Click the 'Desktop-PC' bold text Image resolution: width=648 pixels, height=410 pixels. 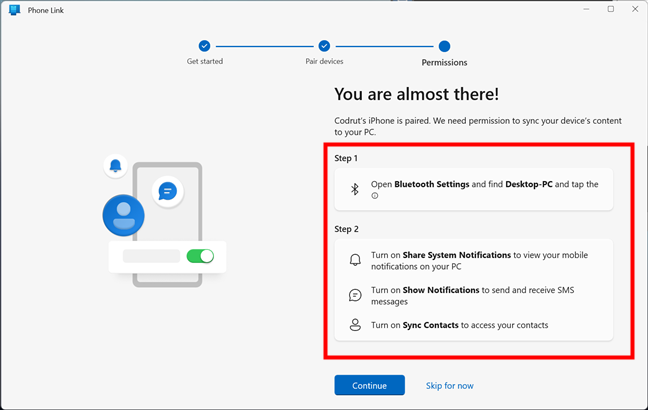point(529,184)
